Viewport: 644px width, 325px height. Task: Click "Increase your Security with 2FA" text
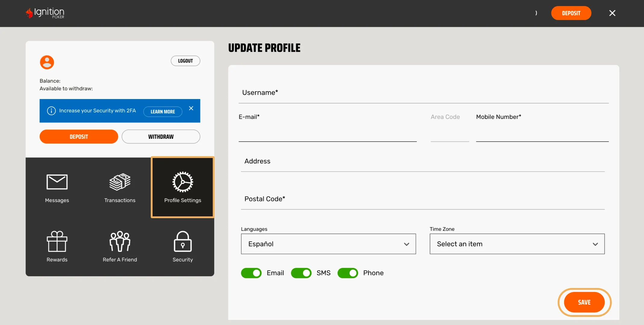(98, 111)
